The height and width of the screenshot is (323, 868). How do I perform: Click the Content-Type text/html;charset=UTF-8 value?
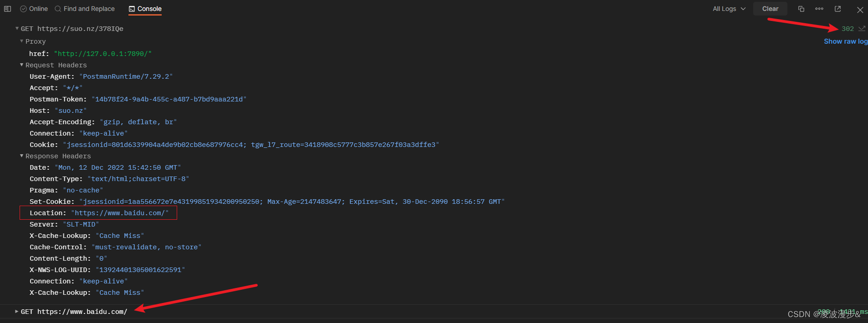click(x=138, y=179)
